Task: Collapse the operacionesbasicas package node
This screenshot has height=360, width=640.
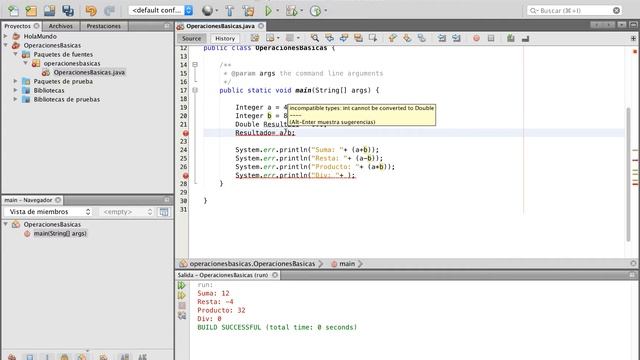Action: 26,63
